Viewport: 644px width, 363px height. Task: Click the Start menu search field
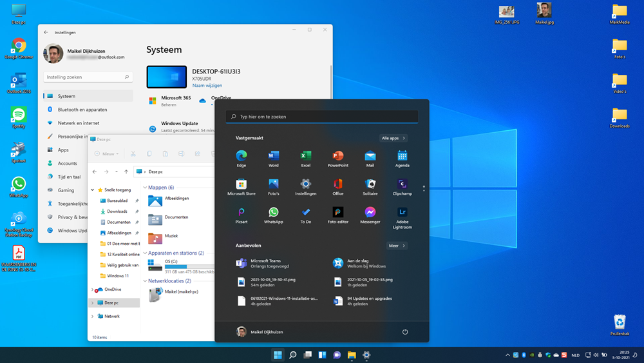[x=322, y=117]
